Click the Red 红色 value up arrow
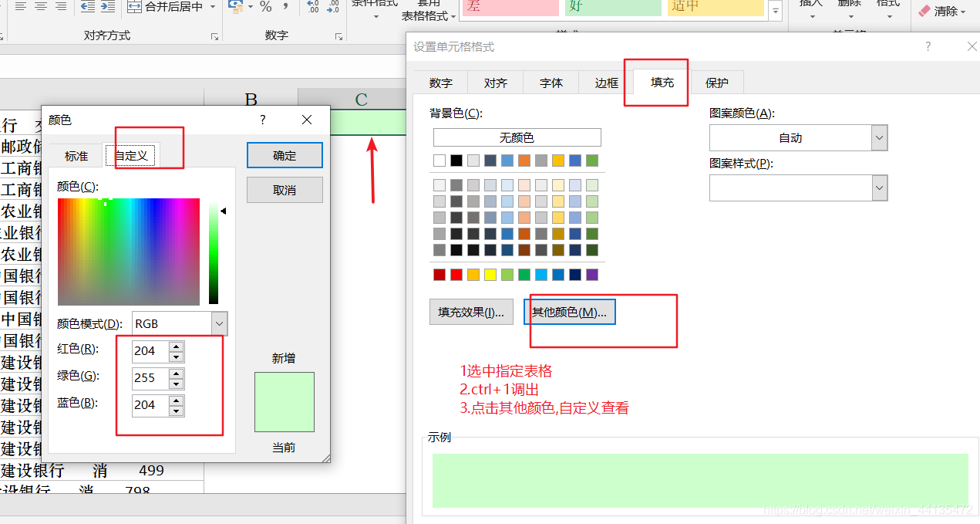 177,346
